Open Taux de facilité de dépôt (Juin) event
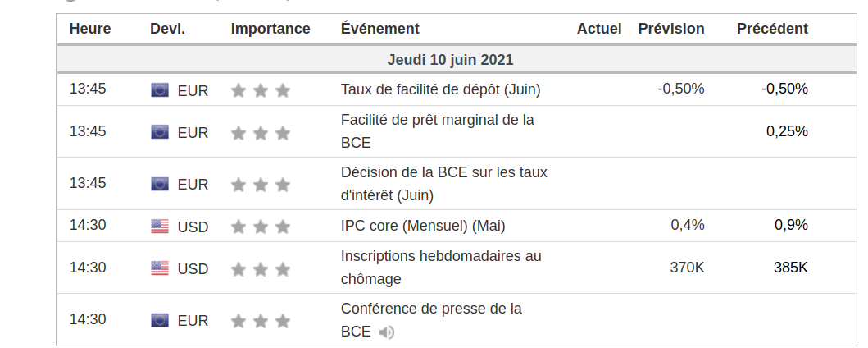The height and width of the screenshot is (348, 868). tap(440, 89)
